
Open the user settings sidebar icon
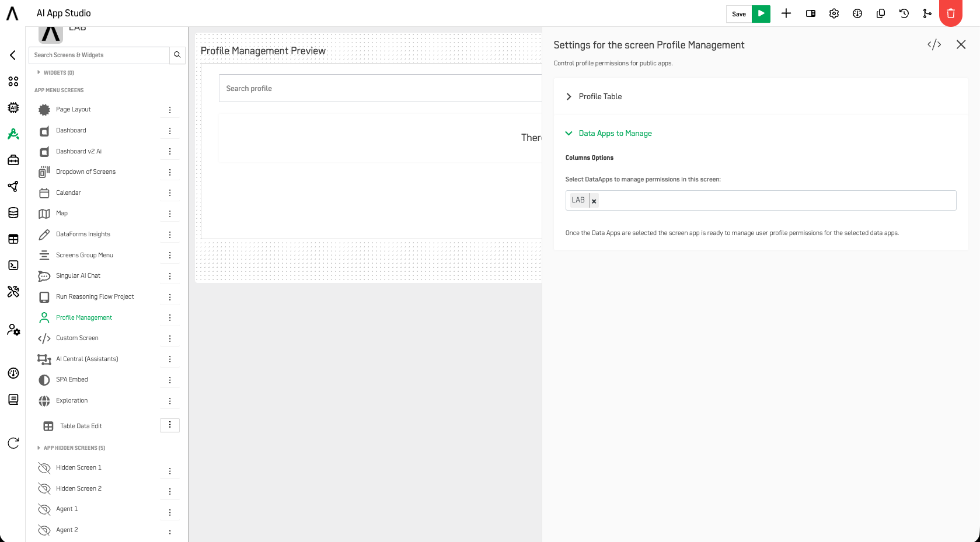click(13, 330)
